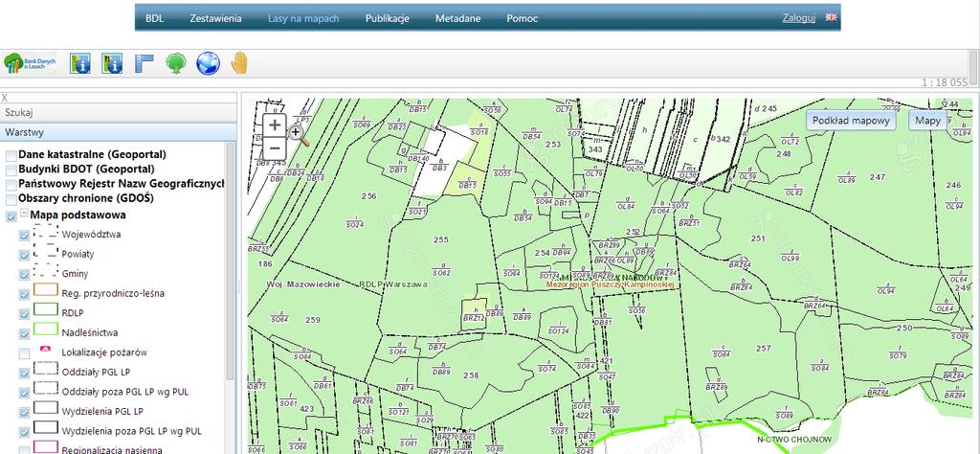Click forest compartment number 255 on map

click(440, 239)
